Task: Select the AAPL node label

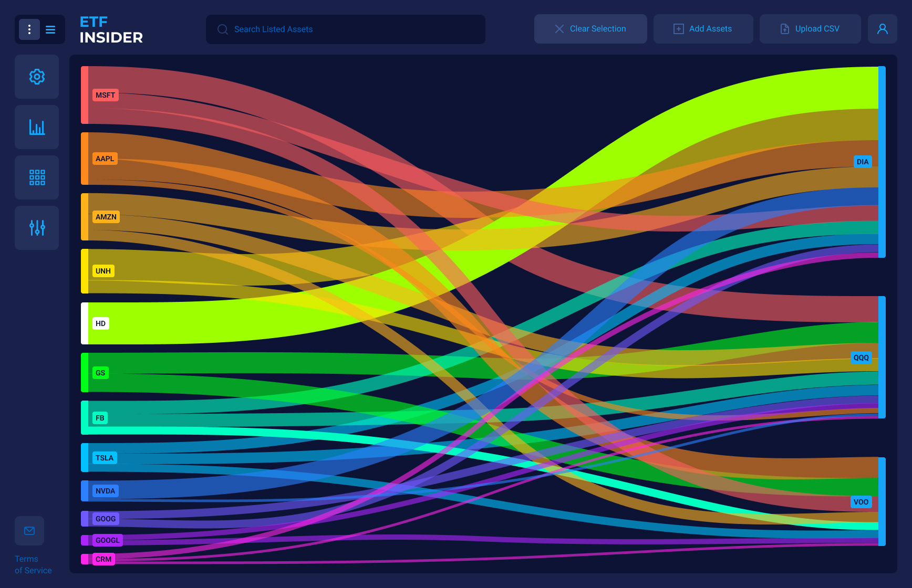Action: pos(105,159)
